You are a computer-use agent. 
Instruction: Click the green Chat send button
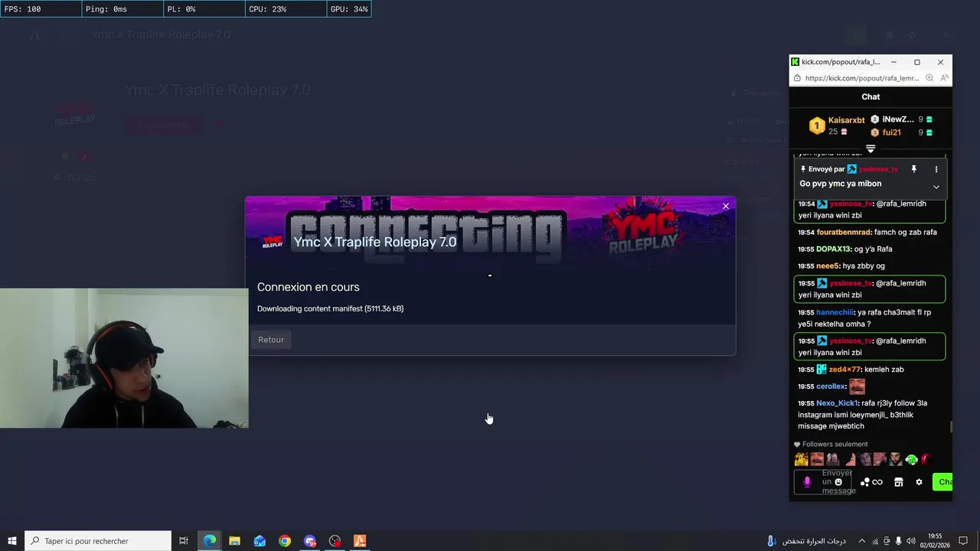pos(942,482)
